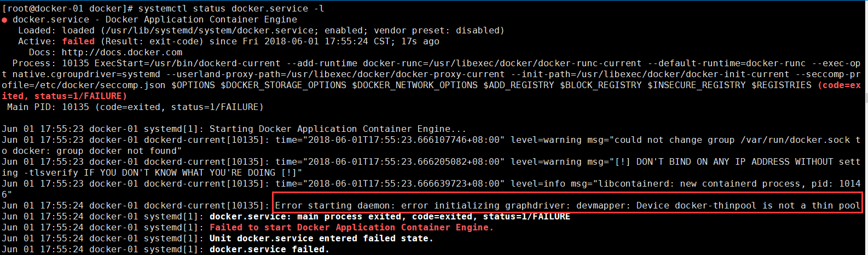Click the docs.docker.com URL
Screen dimensions: 868x255
(122, 53)
